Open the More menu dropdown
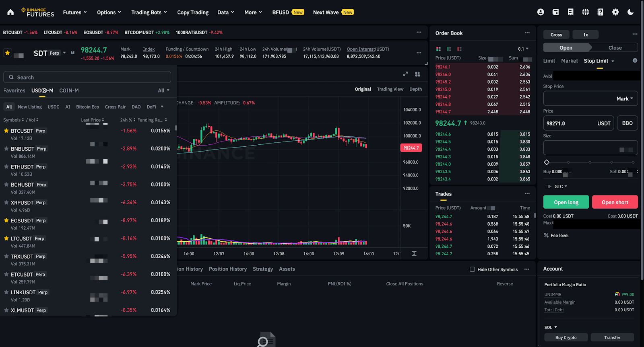 (253, 12)
